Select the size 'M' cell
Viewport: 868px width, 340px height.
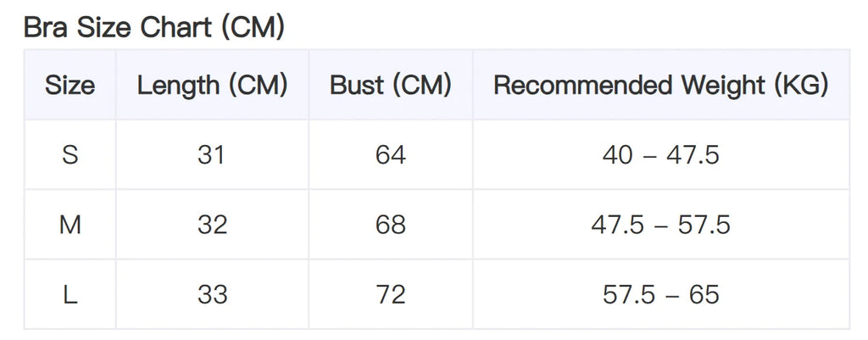(x=70, y=225)
